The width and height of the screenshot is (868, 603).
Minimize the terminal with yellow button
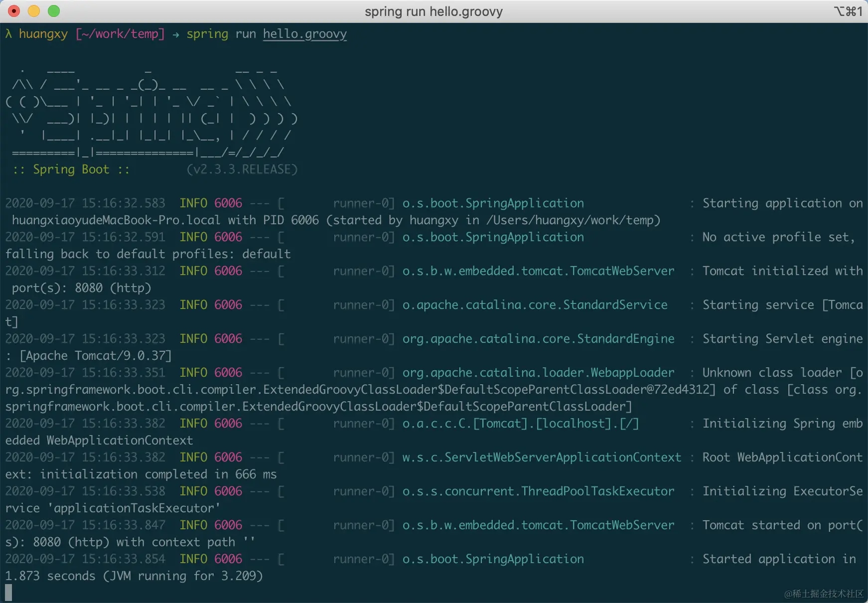pyautogui.click(x=34, y=11)
